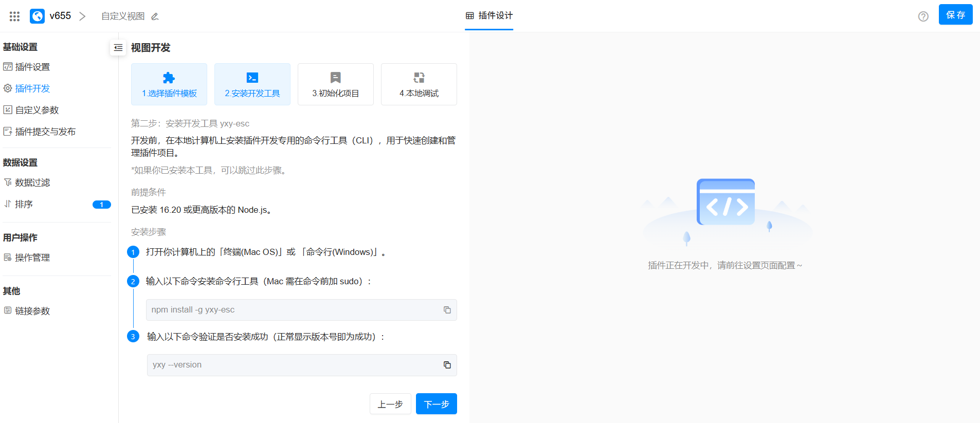The height and width of the screenshot is (423, 980).
Task: Go to step 3 初始化项目
Action: 336,84
